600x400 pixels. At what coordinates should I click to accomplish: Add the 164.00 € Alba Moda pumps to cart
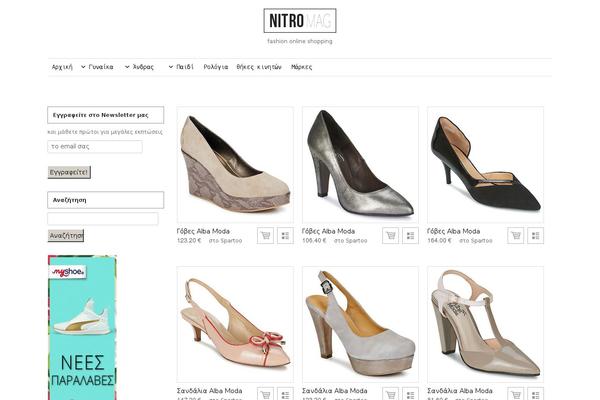click(x=515, y=235)
